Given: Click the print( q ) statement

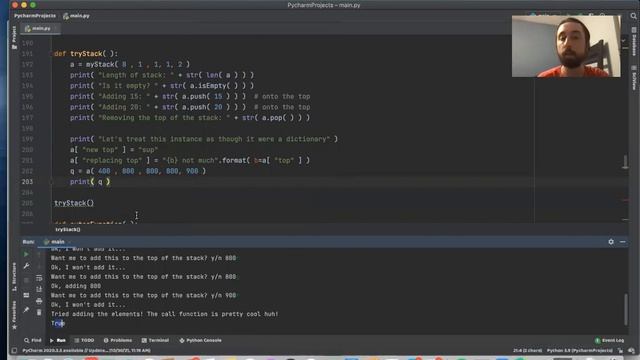Looking at the screenshot, I should (90, 182).
